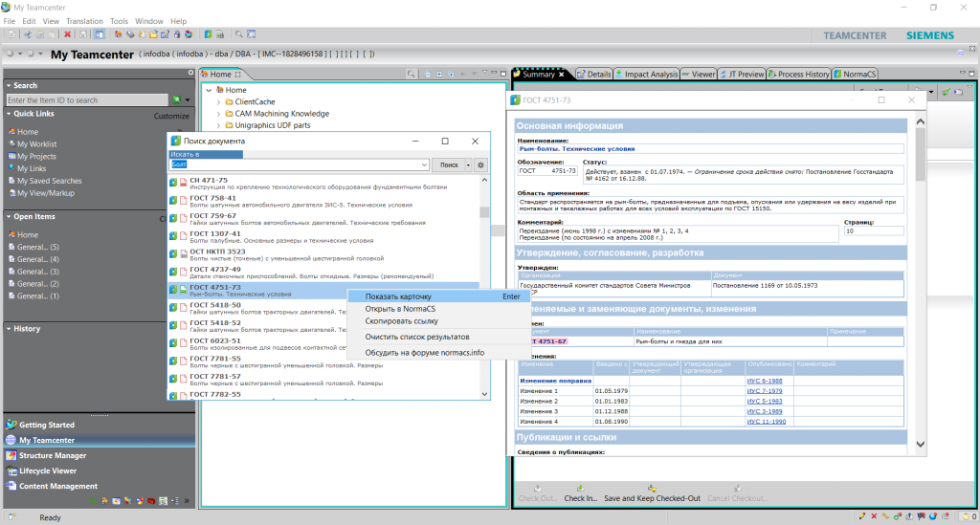Open General.. (5) in Open Items
This screenshot has width=980, height=525.
tap(34, 248)
